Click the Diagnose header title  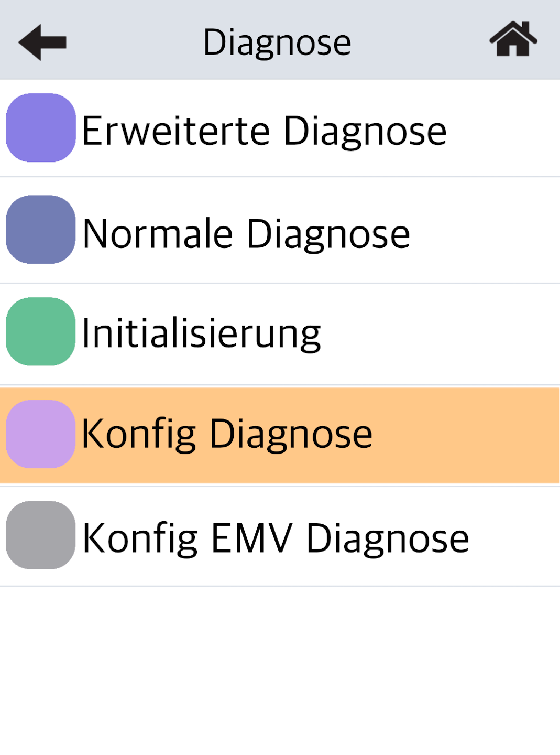pos(277,42)
